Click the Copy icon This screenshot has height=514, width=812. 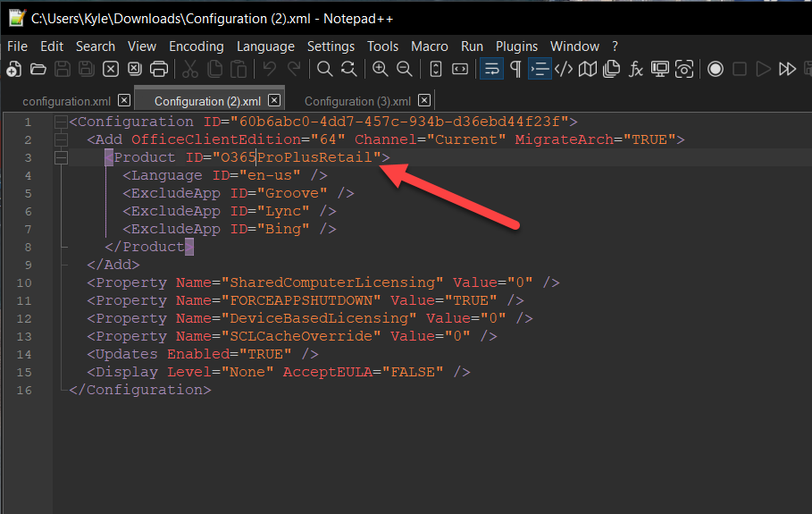pos(214,69)
